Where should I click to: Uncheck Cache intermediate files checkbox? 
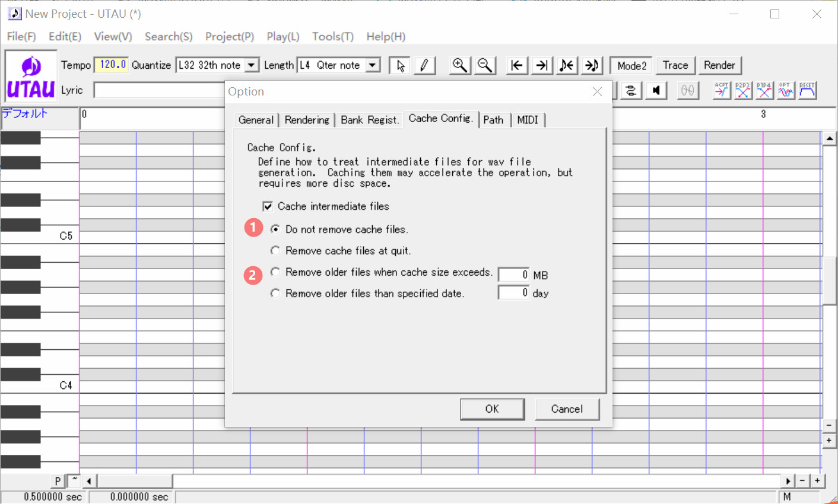click(x=268, y=206)
